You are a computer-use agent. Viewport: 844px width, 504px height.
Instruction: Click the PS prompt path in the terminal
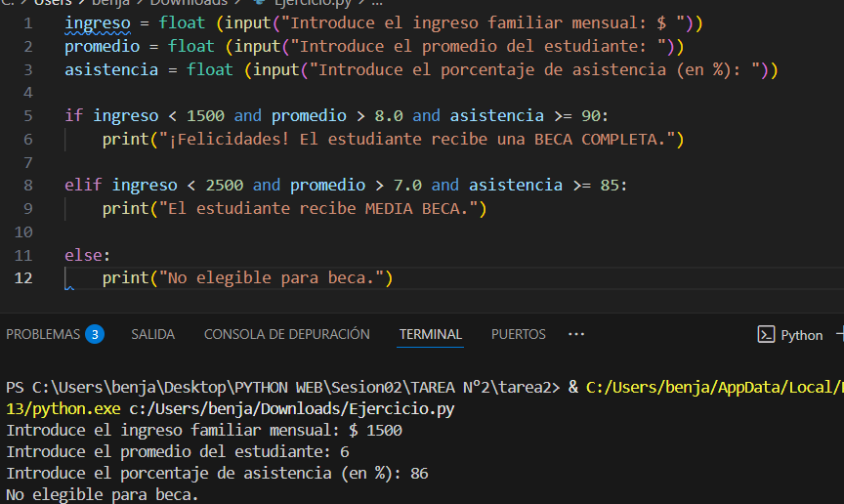coord(283,387)
